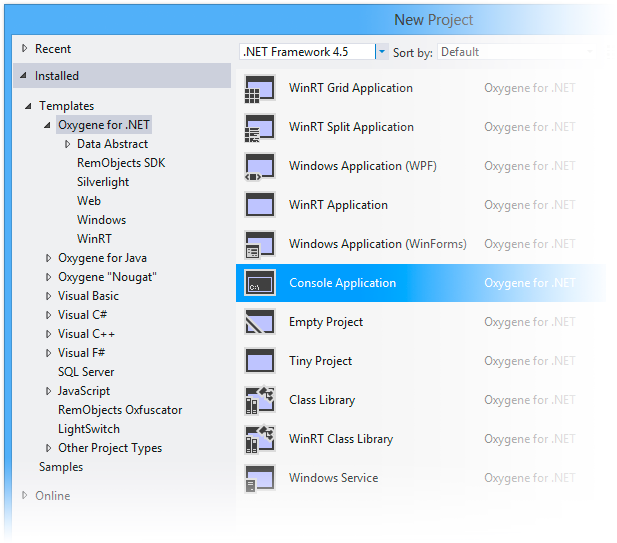Click the Class Library name
617x543 pixels.
pyautogui.click(x=322, y=400)
